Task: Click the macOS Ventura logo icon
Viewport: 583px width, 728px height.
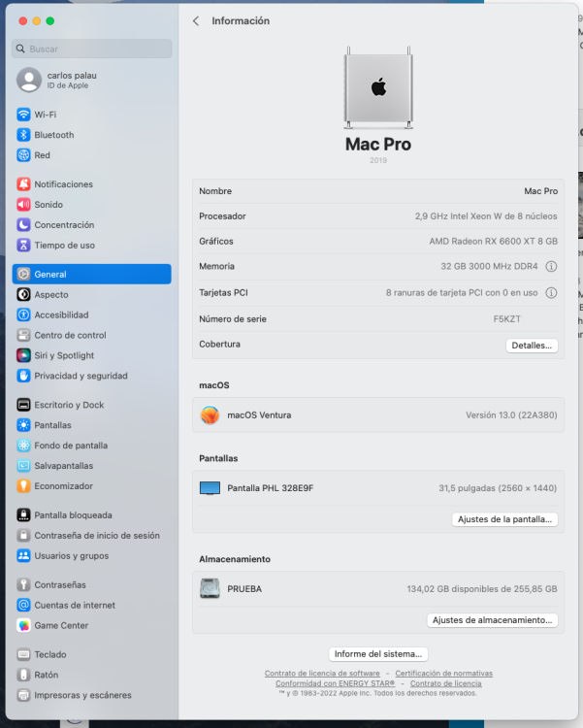Action: tap(210, 415)
